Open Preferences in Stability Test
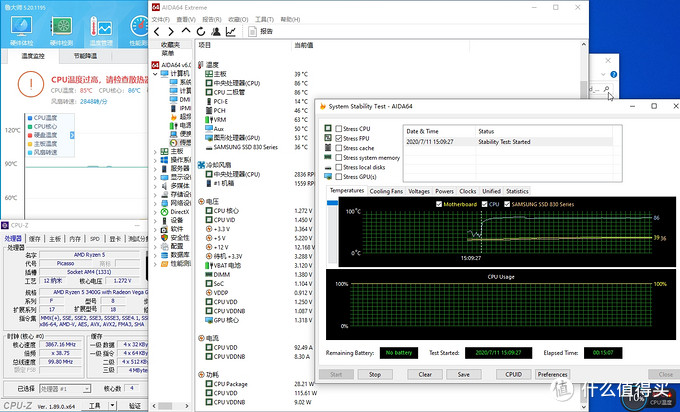Viewport: 680px width, 412px height. tap(552, 374)
